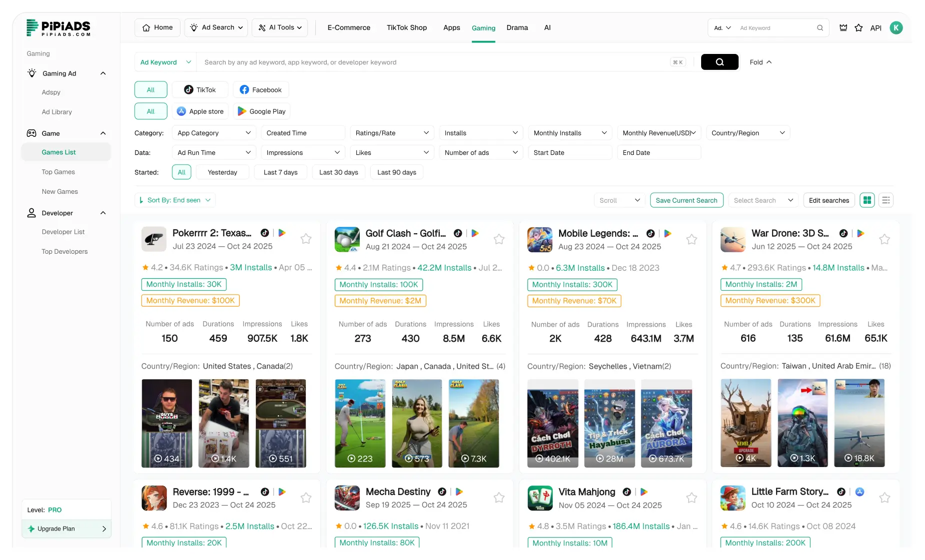925x560 pixels.
Task: Switch to grid view layout icon
Action: (x=867, y=200)
